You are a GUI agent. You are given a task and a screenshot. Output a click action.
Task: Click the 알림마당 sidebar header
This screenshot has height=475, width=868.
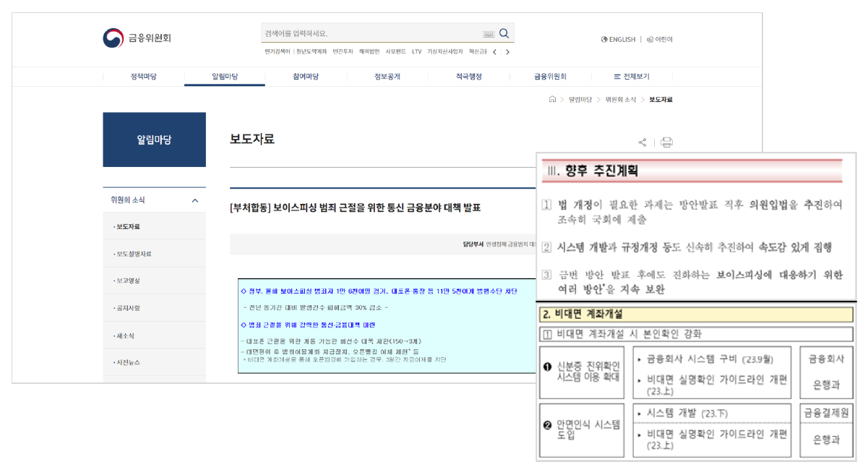tap(154, 140)
